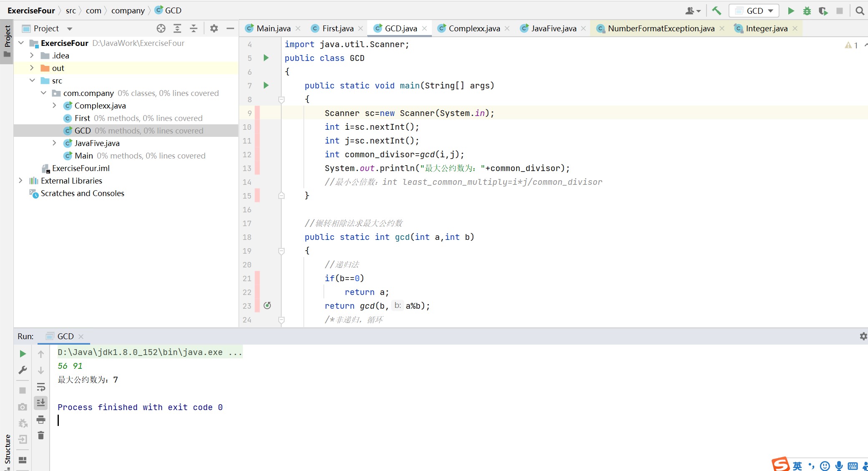Click the Build project hammer icon
The image size is (868, 471).
[x=717, y=11]
